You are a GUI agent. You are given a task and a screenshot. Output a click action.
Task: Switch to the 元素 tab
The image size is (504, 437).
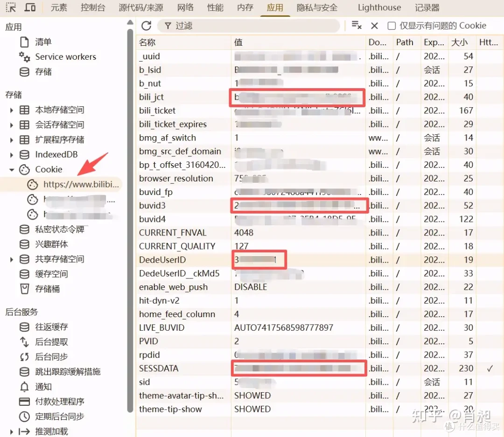[x=59, y=7]
